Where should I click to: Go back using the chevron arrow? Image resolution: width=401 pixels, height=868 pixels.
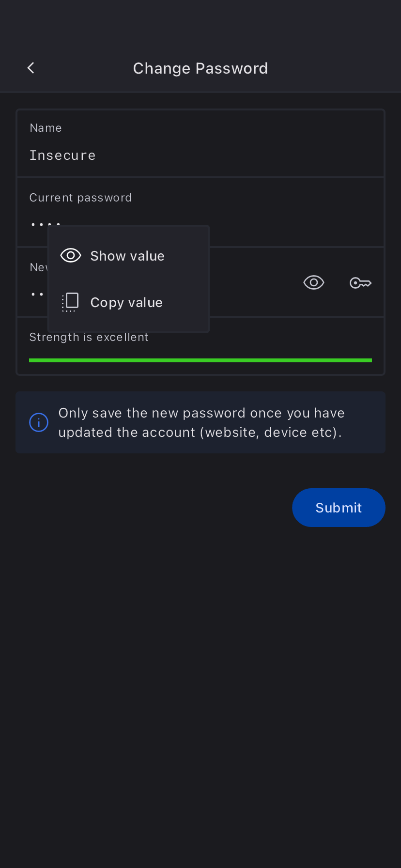(31, 68)
